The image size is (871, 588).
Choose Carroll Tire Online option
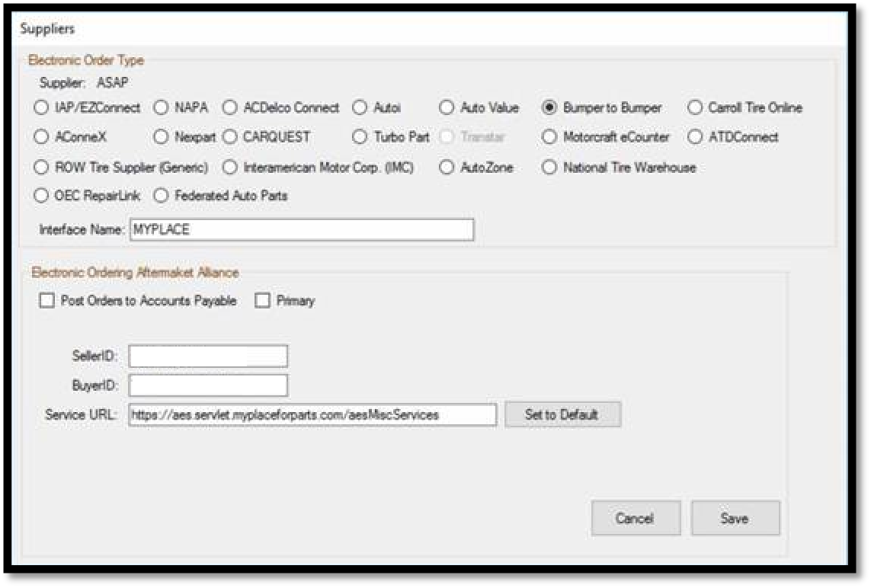694,108
